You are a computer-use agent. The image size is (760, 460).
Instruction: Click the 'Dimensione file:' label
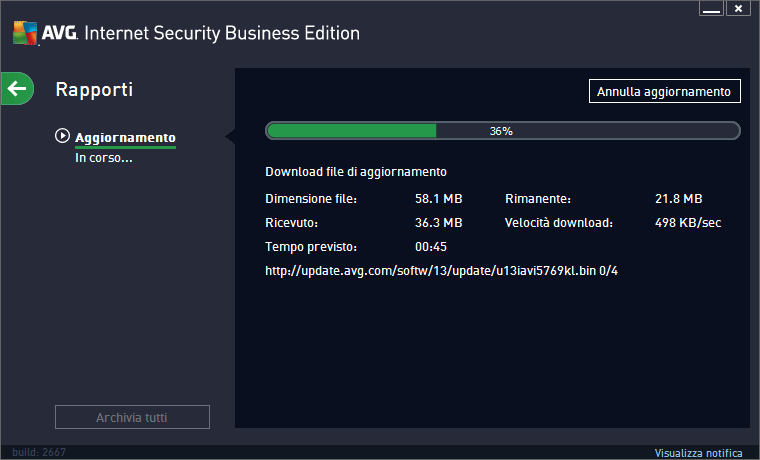[311, 199]
